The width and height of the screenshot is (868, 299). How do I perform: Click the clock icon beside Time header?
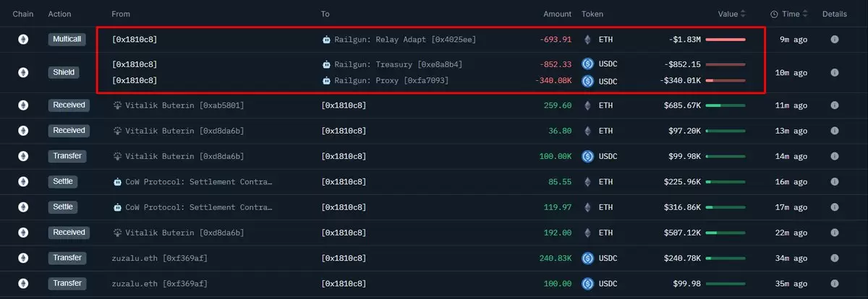774,14
